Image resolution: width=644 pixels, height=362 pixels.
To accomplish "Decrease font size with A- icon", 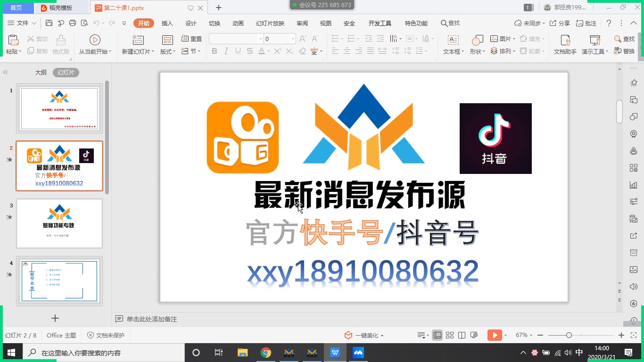I will click(315, 39).
